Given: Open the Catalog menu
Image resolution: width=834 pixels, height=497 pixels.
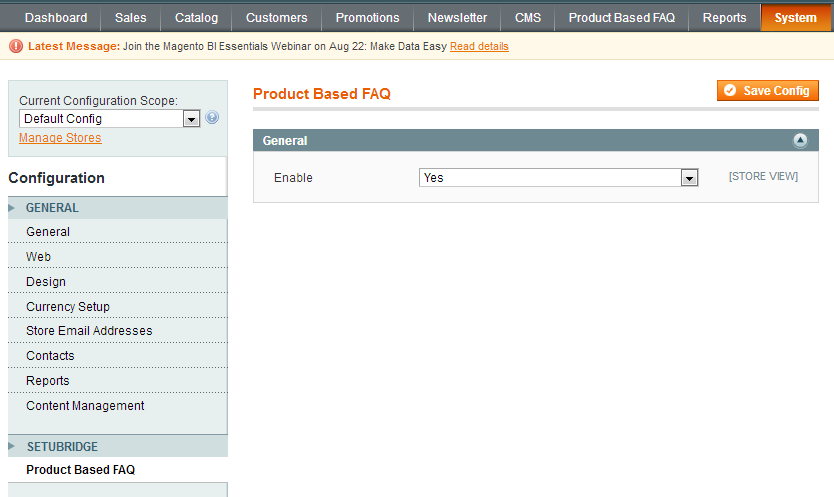Looking at the screenshot, I should pos(196,18).
